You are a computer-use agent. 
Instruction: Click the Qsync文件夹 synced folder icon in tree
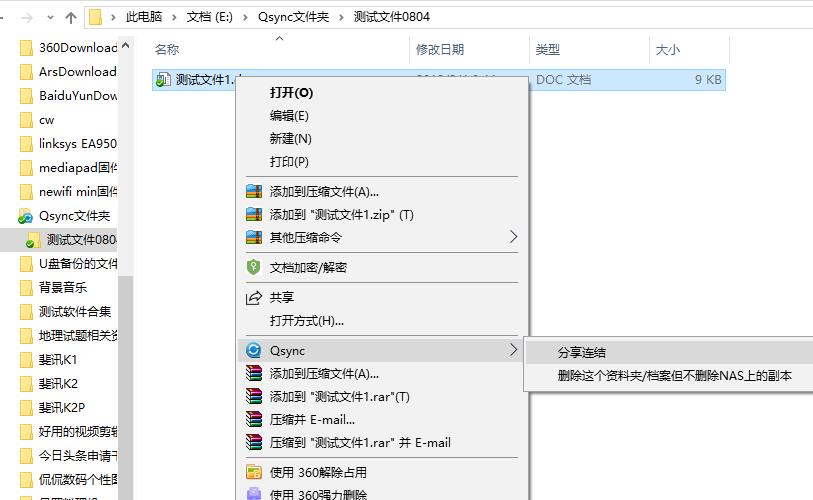click(25, 216)
